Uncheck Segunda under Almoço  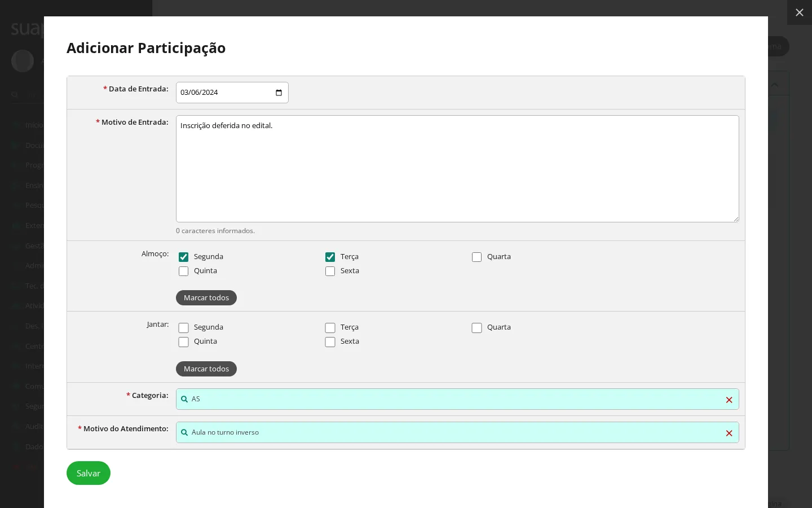[183, 257]
